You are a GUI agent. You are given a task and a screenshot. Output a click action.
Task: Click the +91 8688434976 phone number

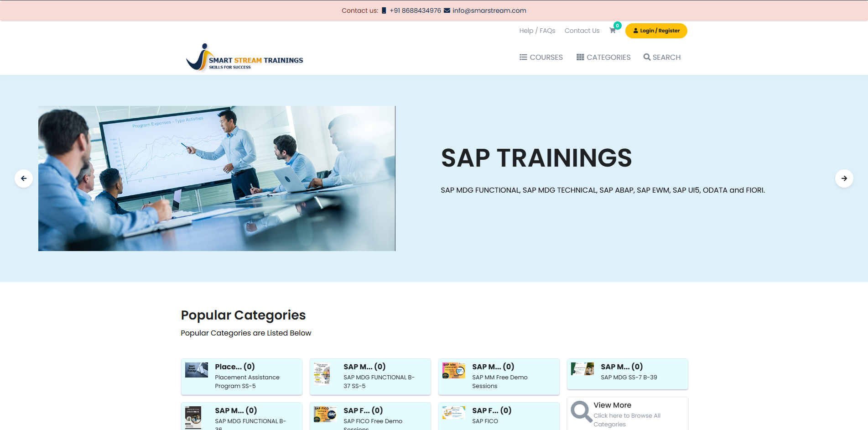point(415,10)
